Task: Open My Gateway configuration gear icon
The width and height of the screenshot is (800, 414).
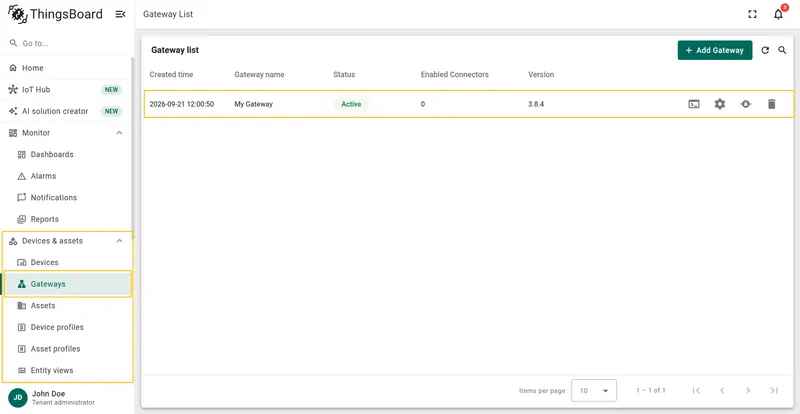Action: click(x=720, y=104)
